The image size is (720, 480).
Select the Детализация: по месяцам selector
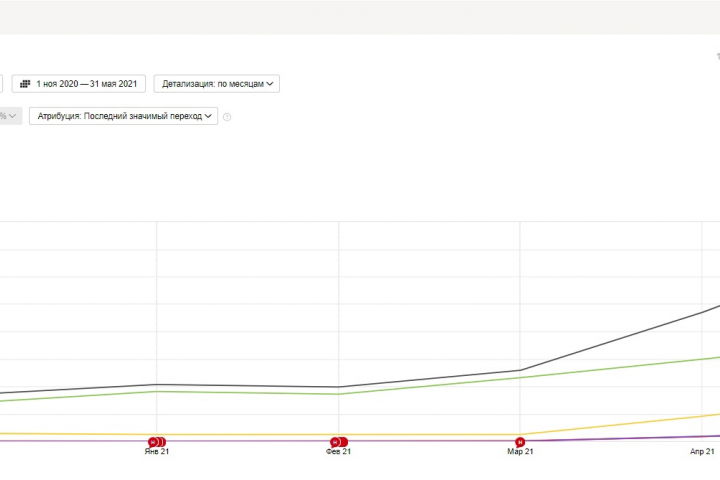[217, 84]
